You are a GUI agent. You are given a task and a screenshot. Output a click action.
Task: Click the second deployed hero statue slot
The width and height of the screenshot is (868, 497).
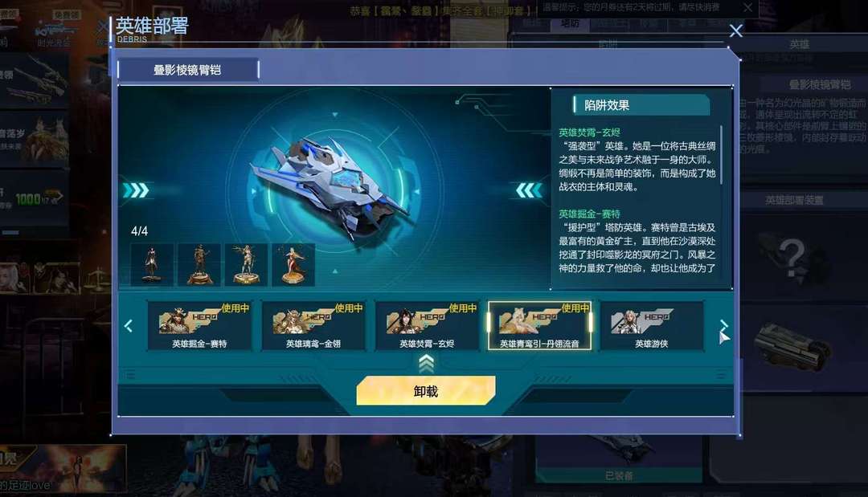(x=199, y=265)
